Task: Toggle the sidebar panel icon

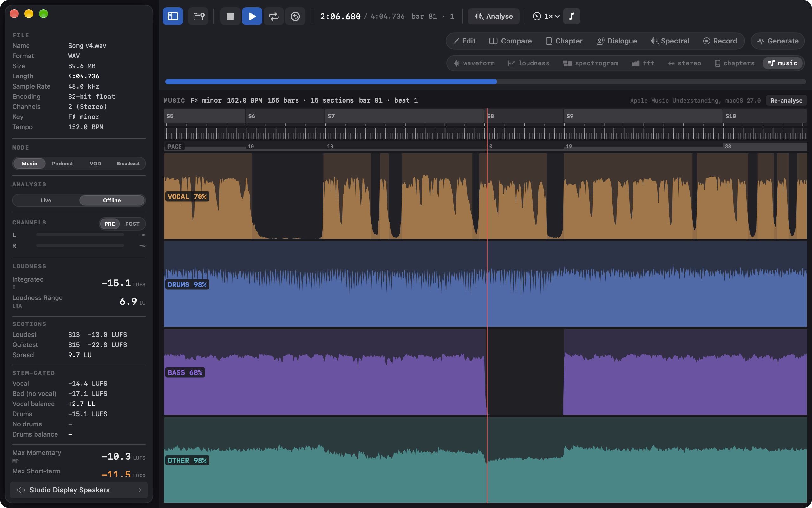Action: pos(173,16)
